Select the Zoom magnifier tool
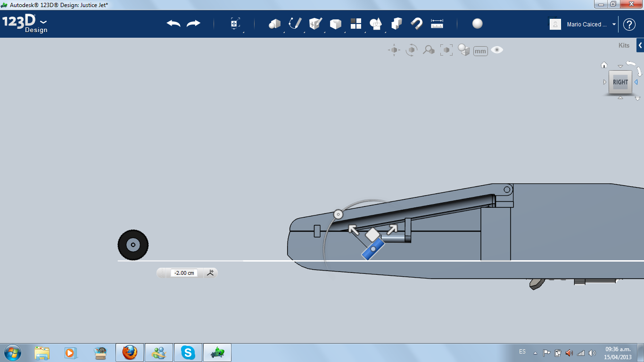 coord(429,50)
